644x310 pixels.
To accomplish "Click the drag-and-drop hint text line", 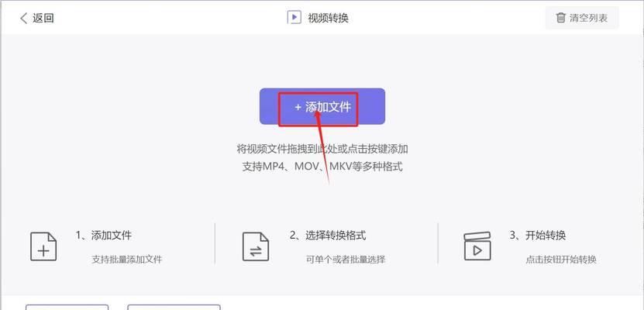I will tap(322, 149).
